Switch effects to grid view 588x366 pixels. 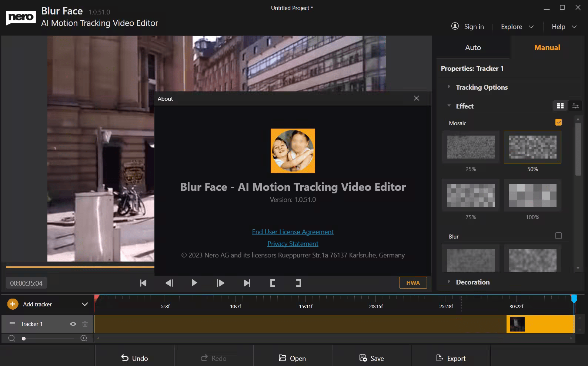560,106
